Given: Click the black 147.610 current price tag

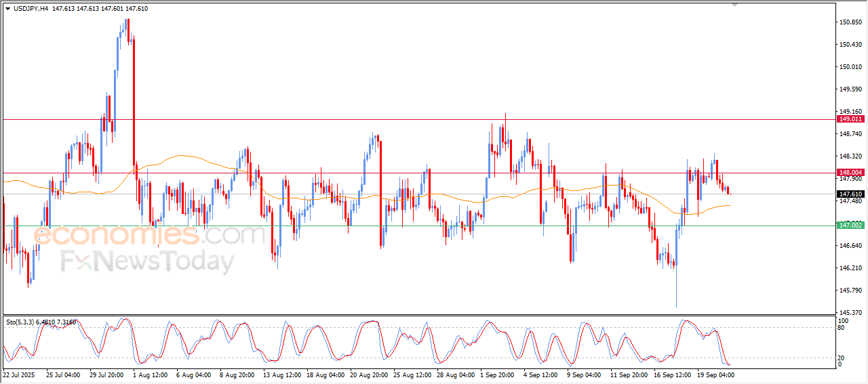Looking at the screenshot, I should click(851, 194).
